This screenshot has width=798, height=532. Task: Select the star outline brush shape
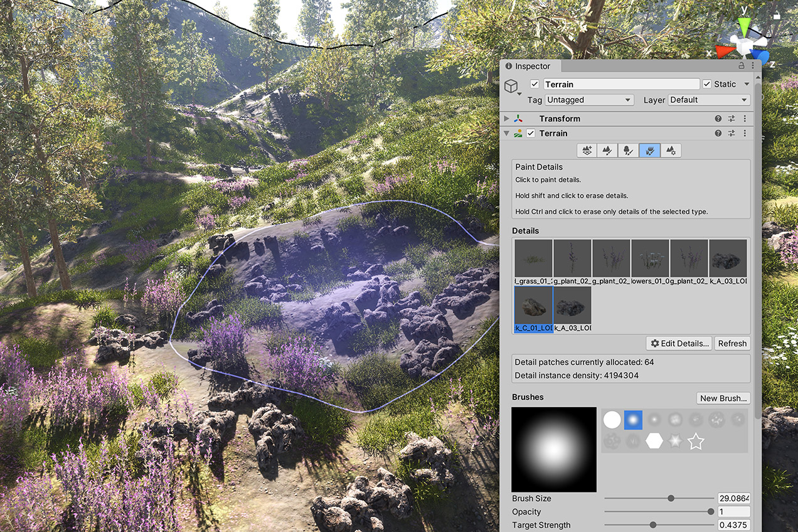pyautogui.click(x=696, y=441)
